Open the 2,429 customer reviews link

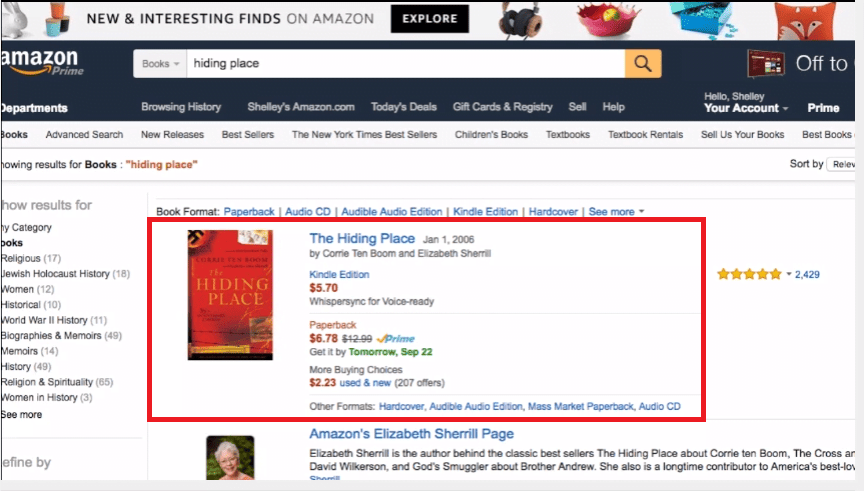(807, 274)
